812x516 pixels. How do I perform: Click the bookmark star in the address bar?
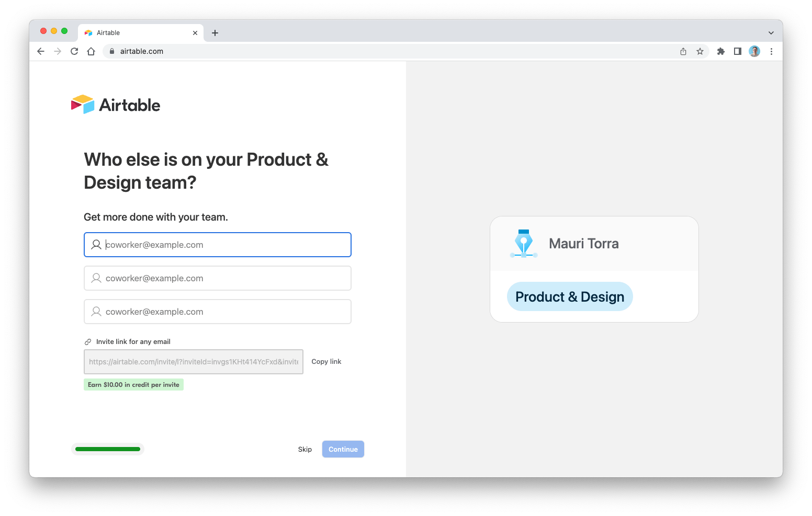[700, 51]
